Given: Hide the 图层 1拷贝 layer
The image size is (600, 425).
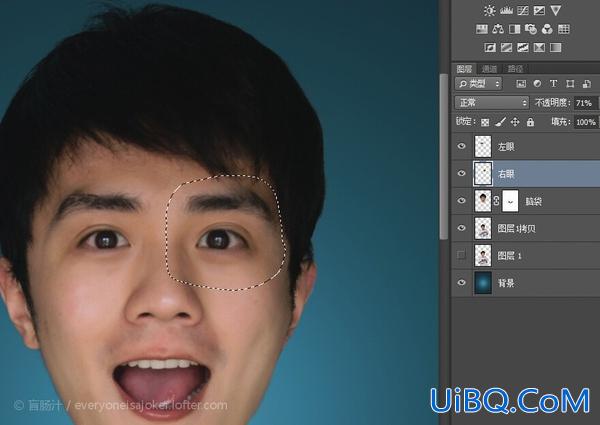Looking at the screenshot, I should click(x=461, y=228).
